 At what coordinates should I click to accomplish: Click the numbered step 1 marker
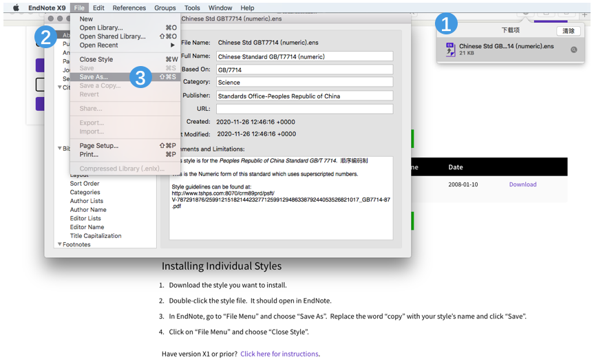click(447, 24)
